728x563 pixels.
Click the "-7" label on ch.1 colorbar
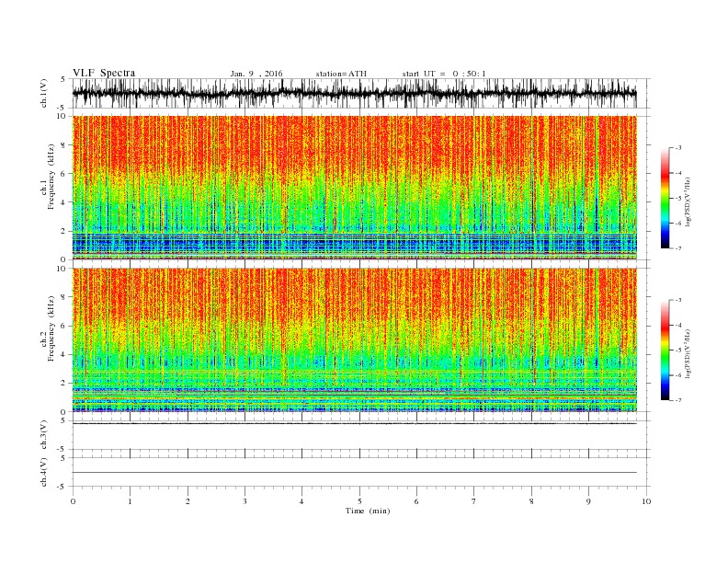pos(677,248)
